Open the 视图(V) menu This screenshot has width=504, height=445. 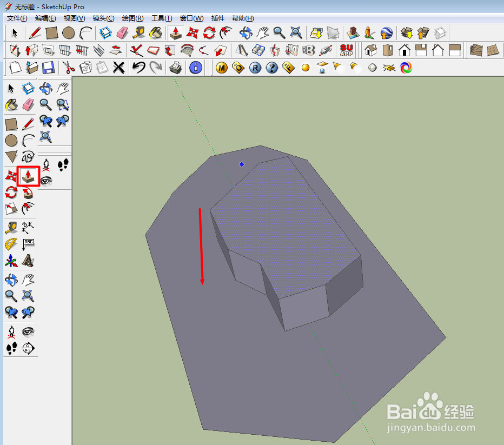pyautogui.click(x=74, y=18)
